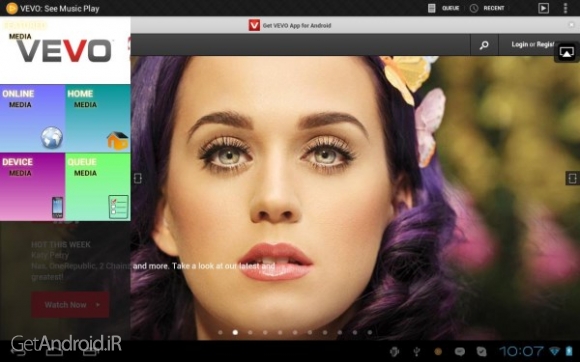Image resolution: width=580 pixels, height=362 pixels.
Task: Open the Device Media tile
Action: coord(33,187)
